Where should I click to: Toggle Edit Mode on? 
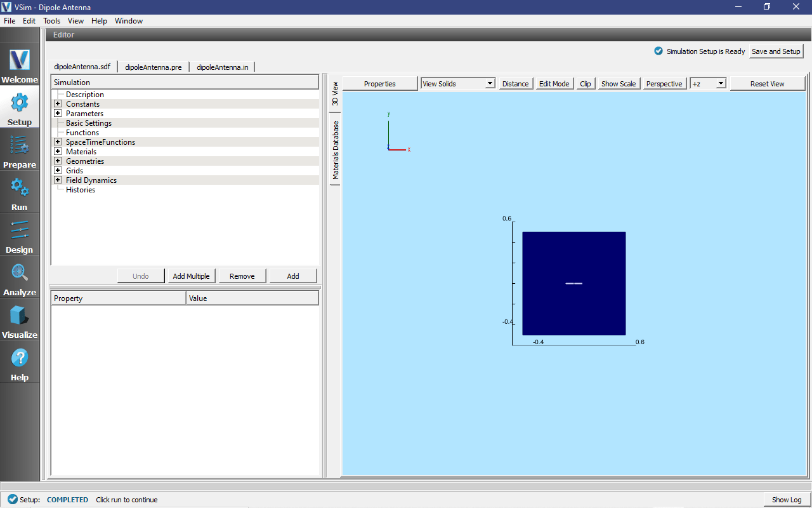click(x=553, y=83)
